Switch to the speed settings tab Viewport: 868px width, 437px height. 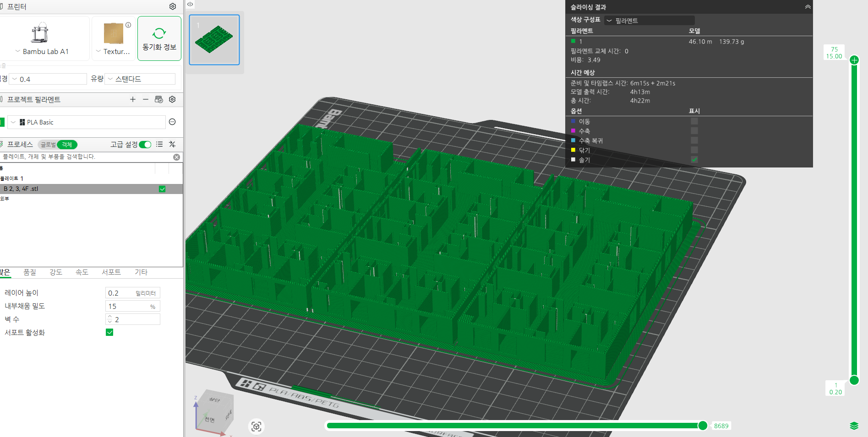tap(82, 272)
